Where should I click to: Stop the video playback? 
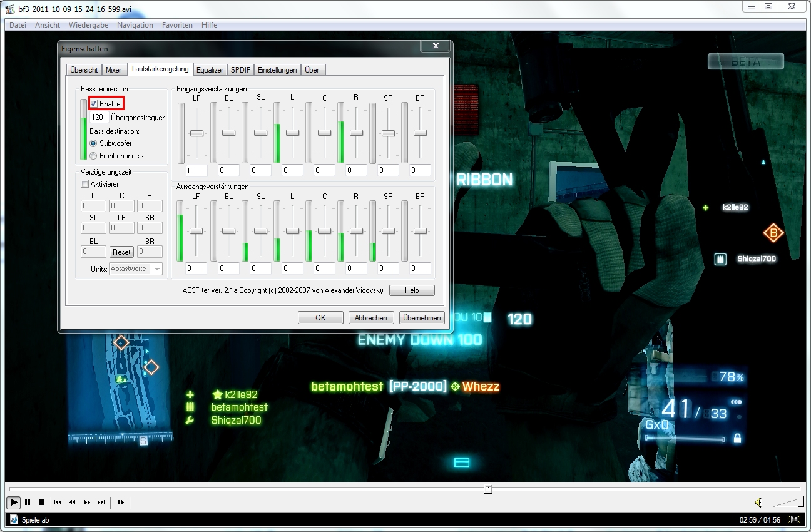pos(42,502)
